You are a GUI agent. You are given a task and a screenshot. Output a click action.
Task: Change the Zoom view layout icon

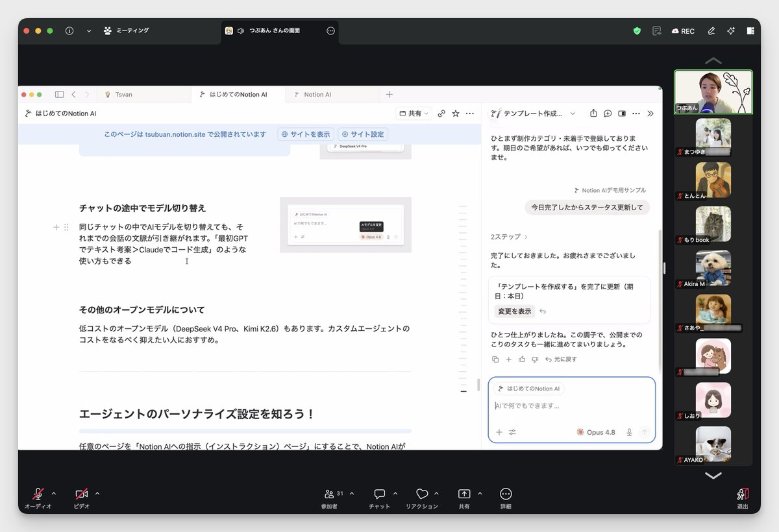(750, 30)
